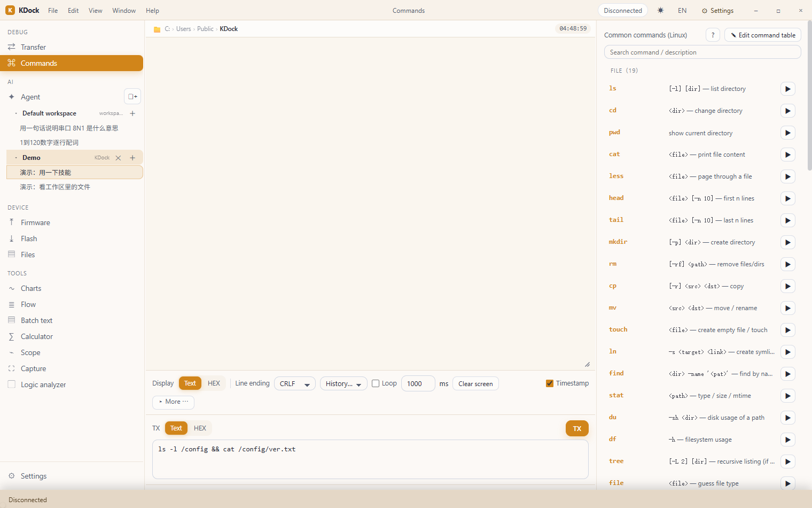Collapse the Demo workspace tree
Viewport: 812px width, 508px height.
point(16,158)
